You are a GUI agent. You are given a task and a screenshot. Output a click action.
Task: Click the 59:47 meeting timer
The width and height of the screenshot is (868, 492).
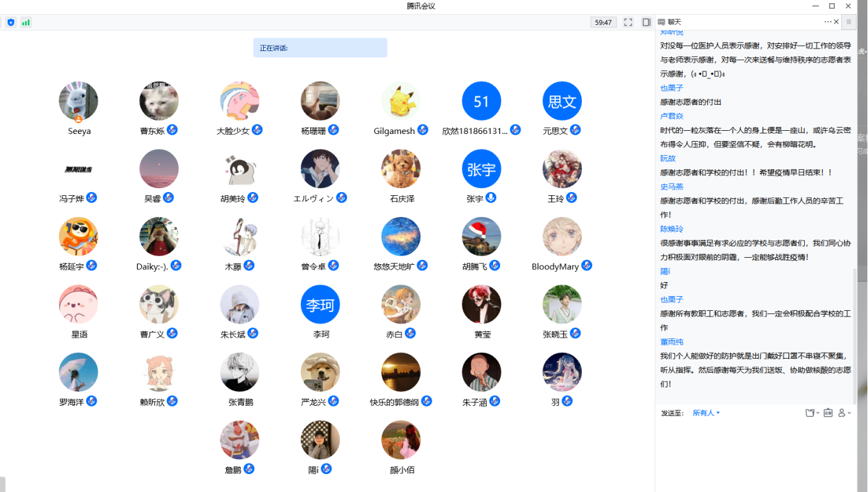[x=604, y=22]
